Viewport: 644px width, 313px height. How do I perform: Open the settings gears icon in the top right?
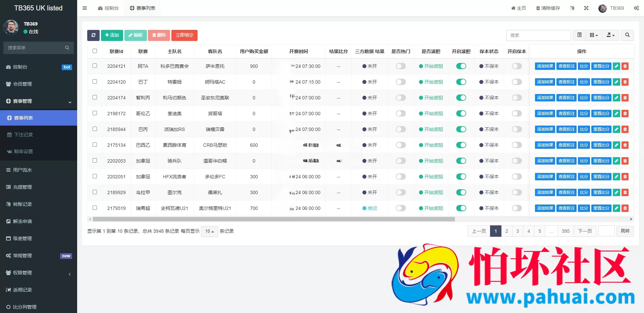(636, 8)
